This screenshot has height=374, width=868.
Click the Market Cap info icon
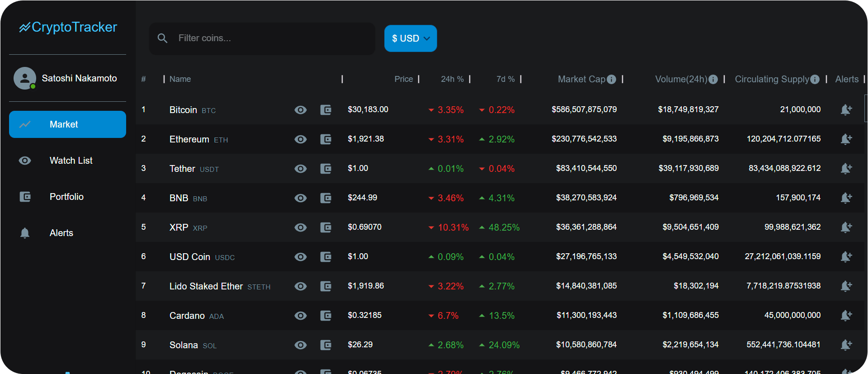click(611, 80)
